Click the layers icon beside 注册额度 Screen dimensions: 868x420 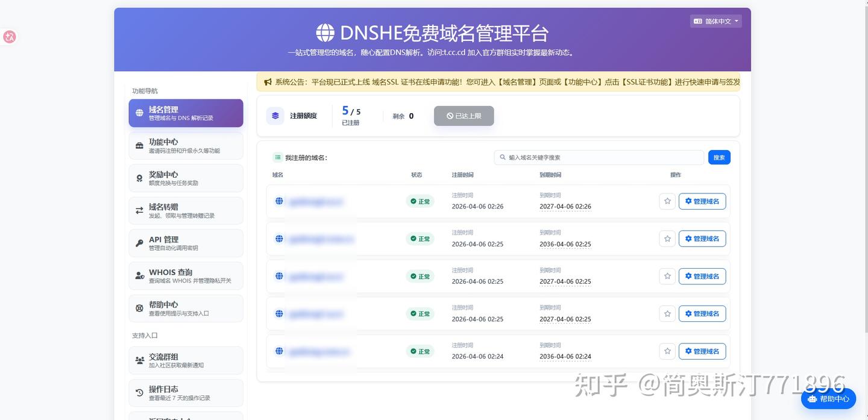click(x=275, y=116)
